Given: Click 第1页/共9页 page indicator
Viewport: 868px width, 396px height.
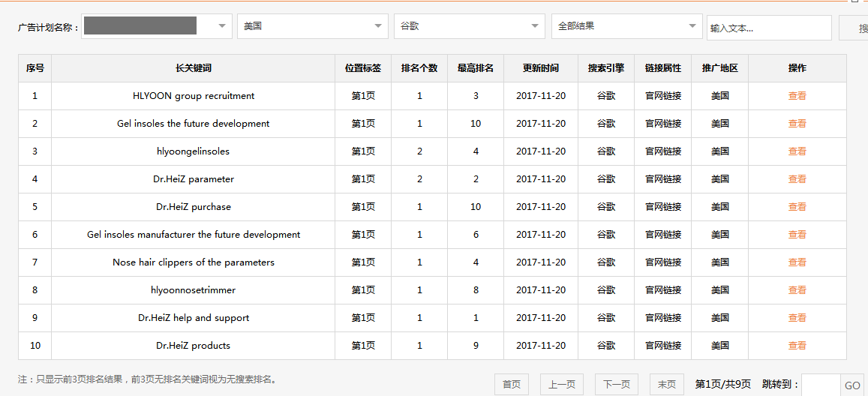Looking at the screenshot, I should coord(723,385).
